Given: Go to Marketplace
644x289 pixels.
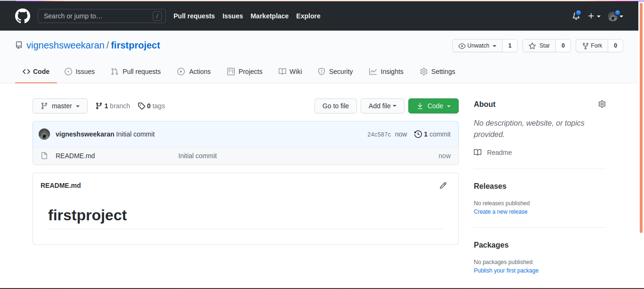Looking at the screenshot, I should pos(270,16).
